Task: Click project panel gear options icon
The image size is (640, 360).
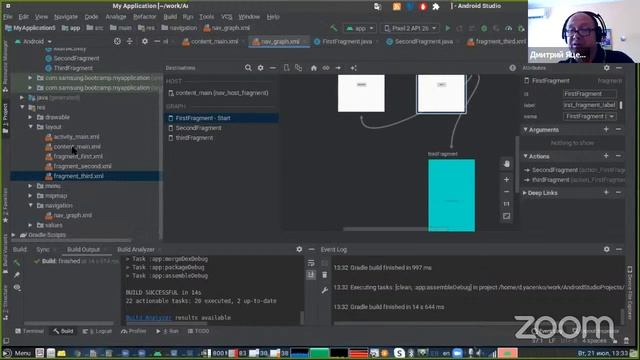Action: (144, 41)
